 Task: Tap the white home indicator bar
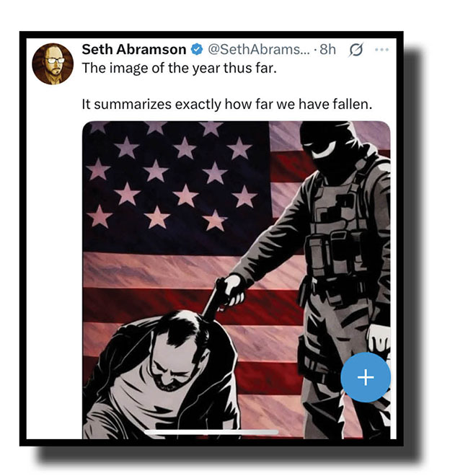[211, 432]
